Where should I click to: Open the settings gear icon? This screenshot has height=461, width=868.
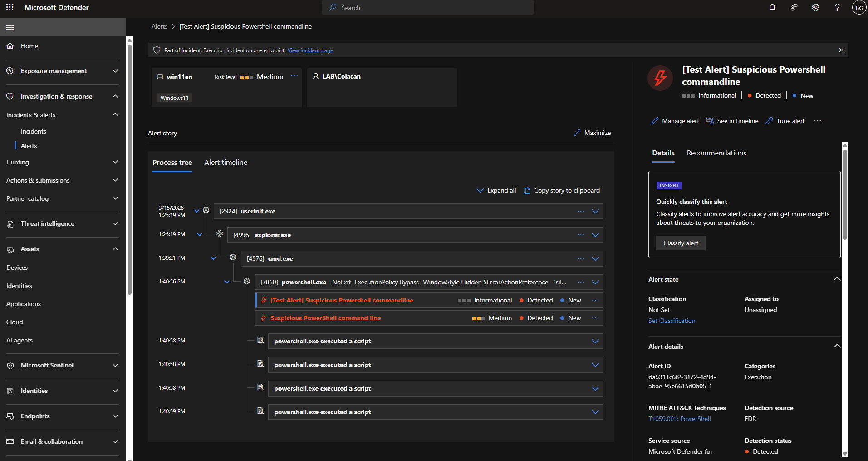point(816,7)
